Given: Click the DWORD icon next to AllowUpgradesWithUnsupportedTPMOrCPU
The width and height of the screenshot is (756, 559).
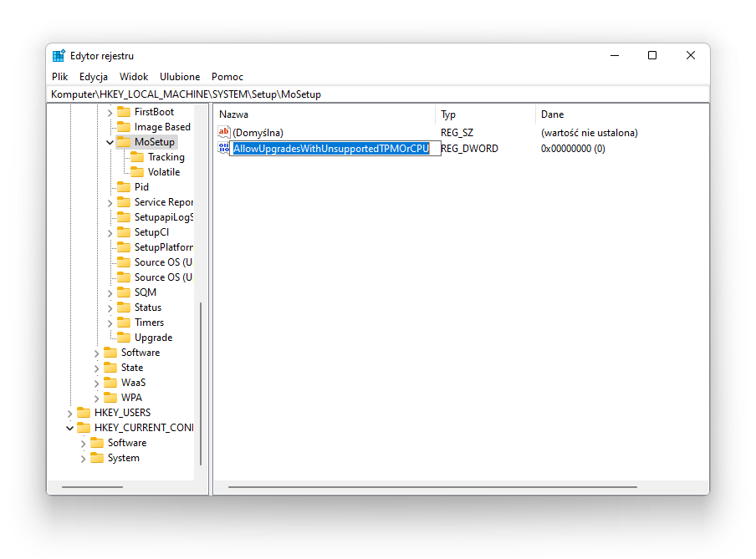Looking at the screenshot, I should [224, 148].
